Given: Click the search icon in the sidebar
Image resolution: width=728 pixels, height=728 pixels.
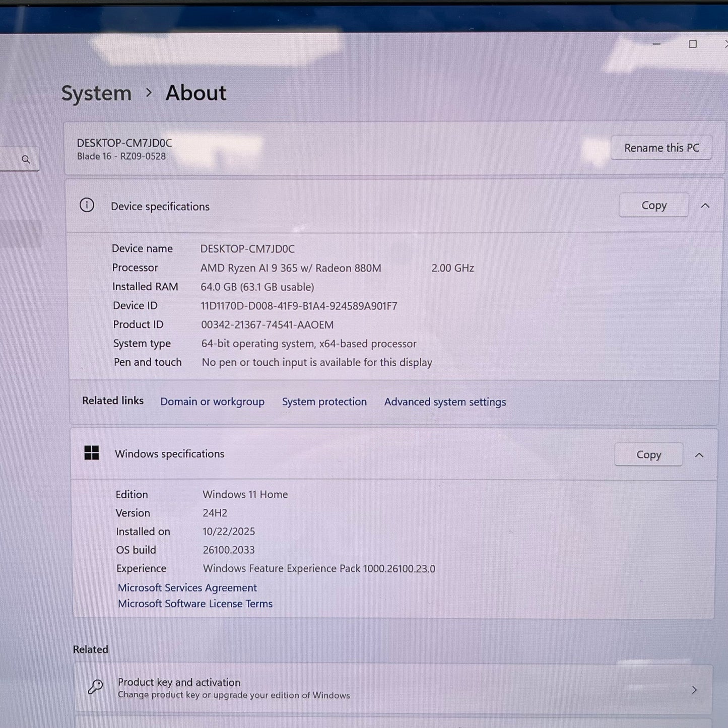Looking at the screenshot, I should [25, 159].
